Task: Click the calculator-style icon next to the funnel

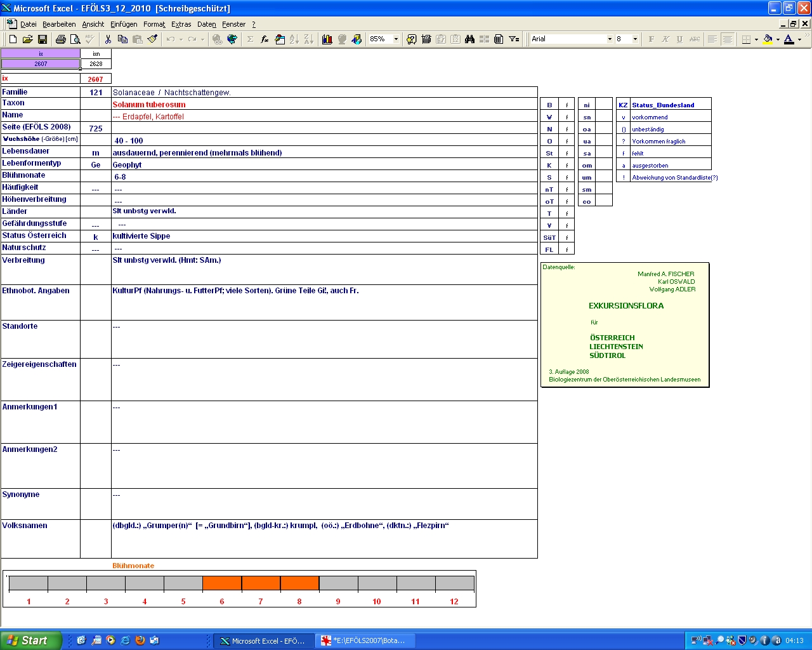Action: pyautogui.click(x=499, y=39)
